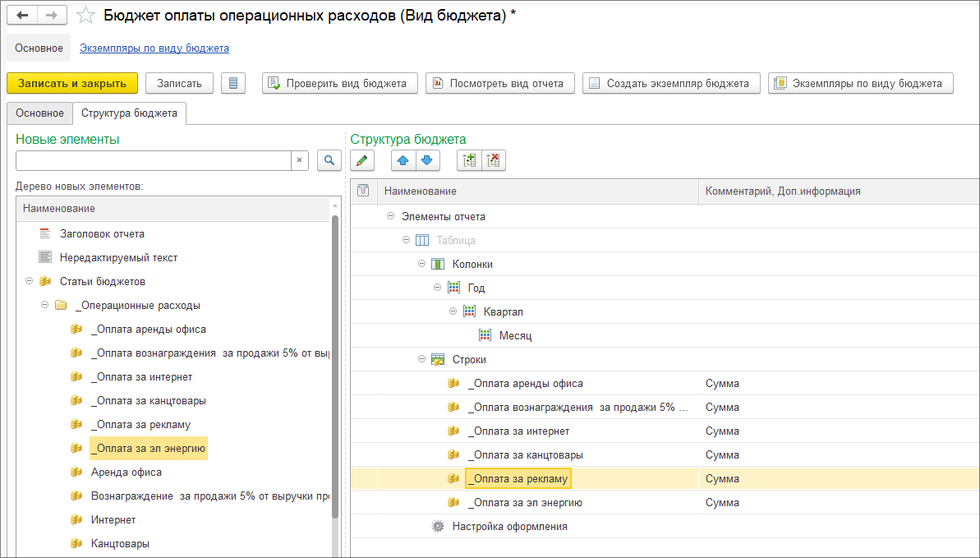
Task: Delete element from budget structure
Action: 494,160
